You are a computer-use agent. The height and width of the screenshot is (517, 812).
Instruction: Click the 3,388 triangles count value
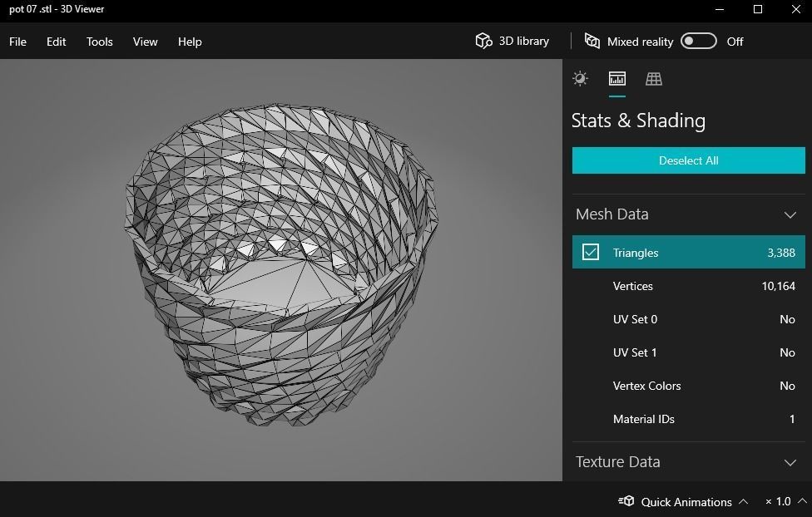click(x=781, y=253)
